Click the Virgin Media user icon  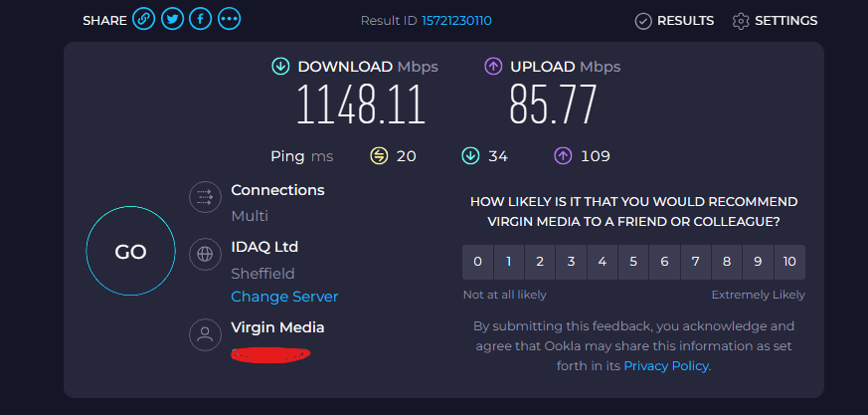[206, 334]
